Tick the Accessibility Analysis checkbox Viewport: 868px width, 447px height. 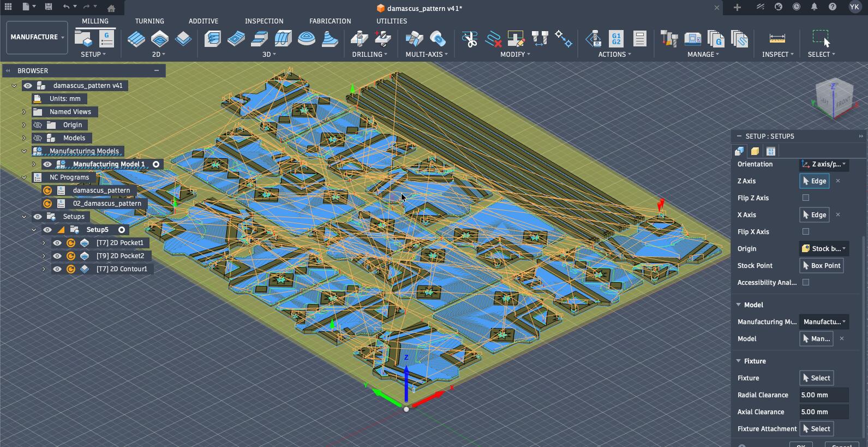click(x=806, y=282)
